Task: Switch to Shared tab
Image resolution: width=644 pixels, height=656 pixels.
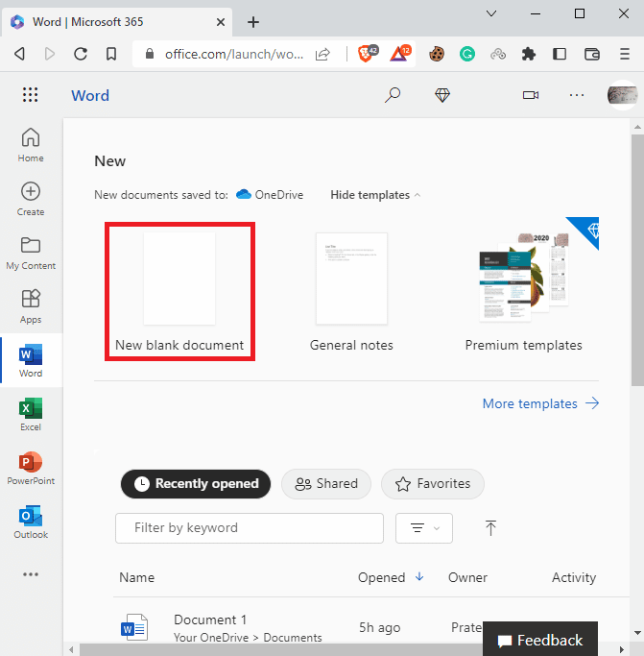Action: point(326,484)
